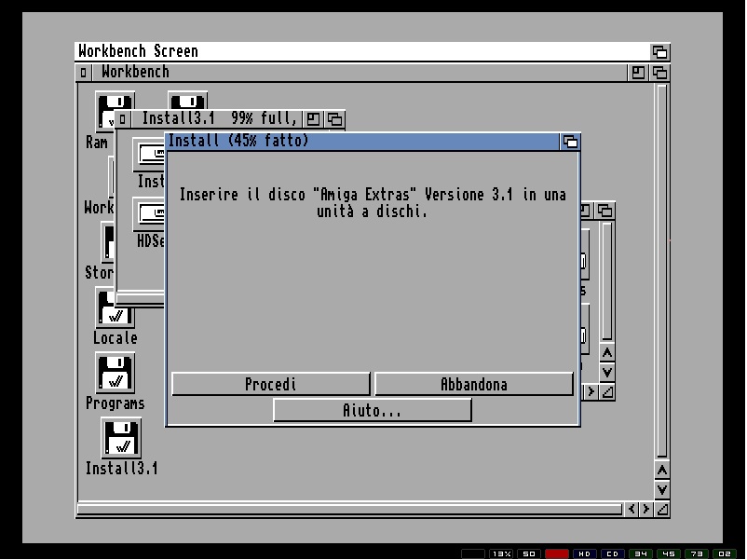Click the Install dialog title bar
This screenshot has height=560, width=747.
(362, 142)
